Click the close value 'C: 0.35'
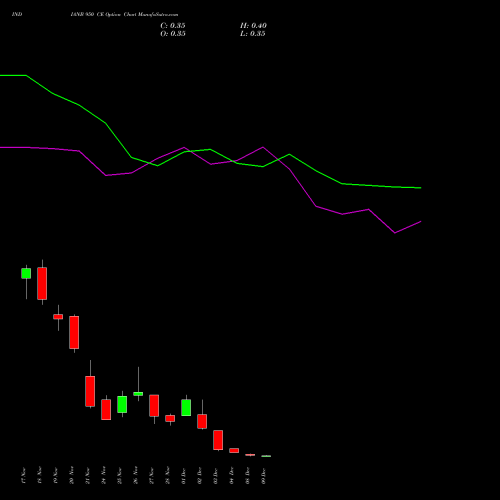Screen dimensions: 500x500 pos(173,26)
